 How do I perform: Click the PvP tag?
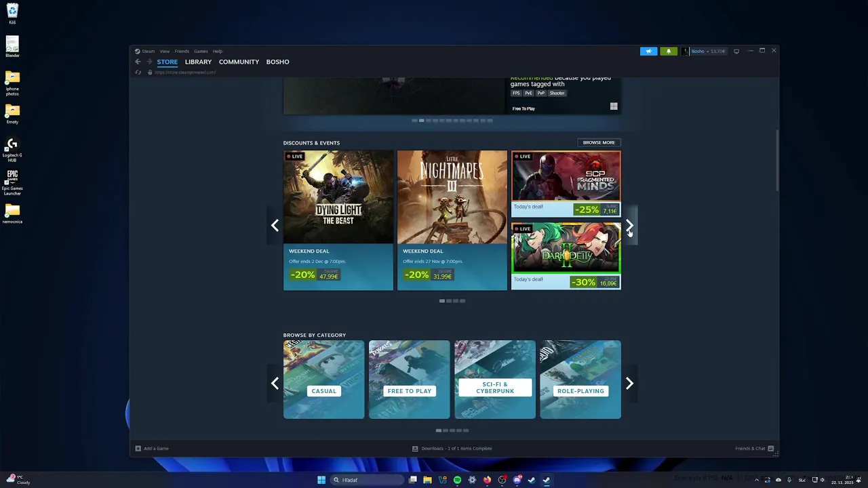(540, 93)
